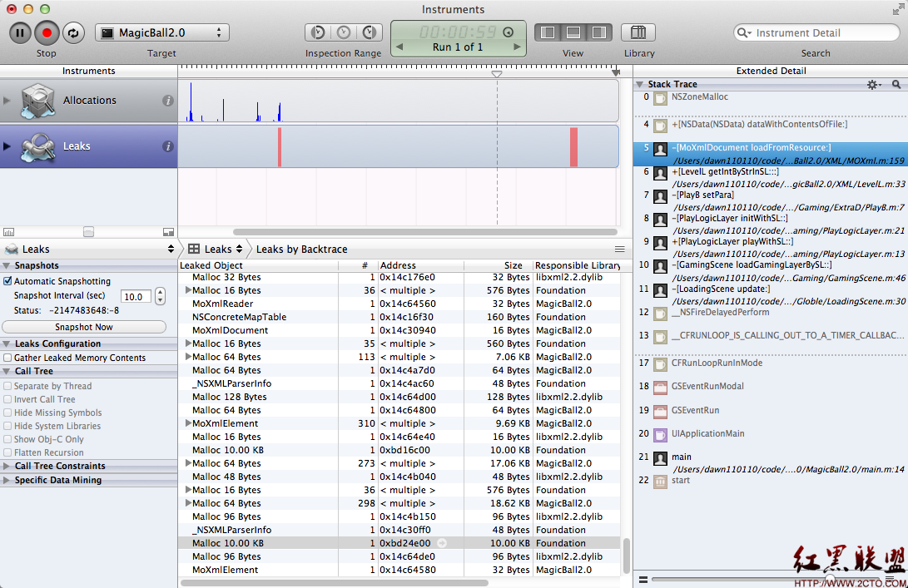This screenshot has width=908, height=588.
Task: Click the Leaks instrument info icon
Action: [x=167, y=146]
